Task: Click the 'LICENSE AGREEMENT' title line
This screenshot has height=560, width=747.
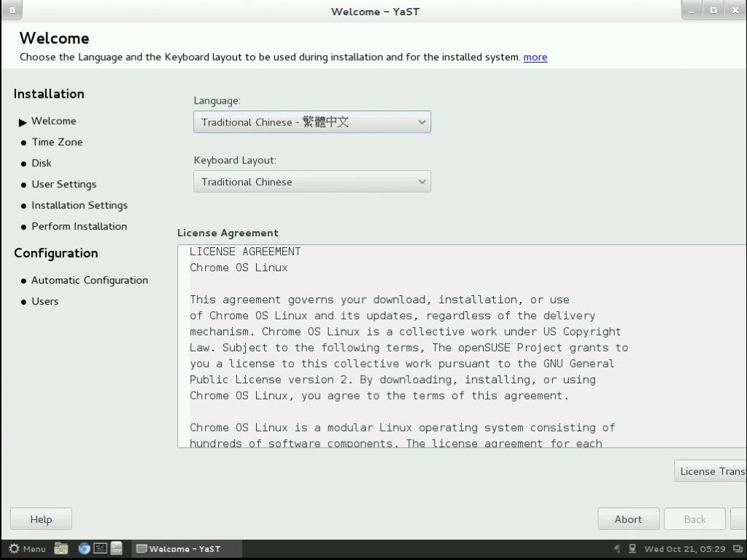Action: [245, 252]
